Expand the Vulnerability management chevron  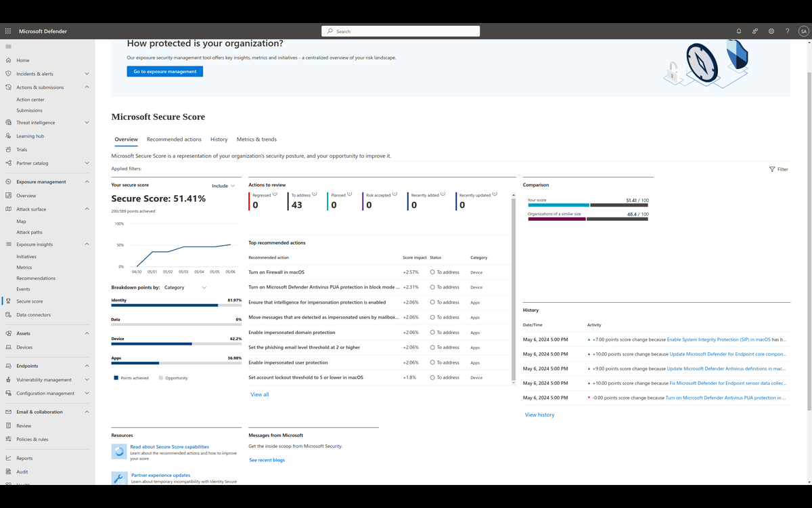[87, 380]
